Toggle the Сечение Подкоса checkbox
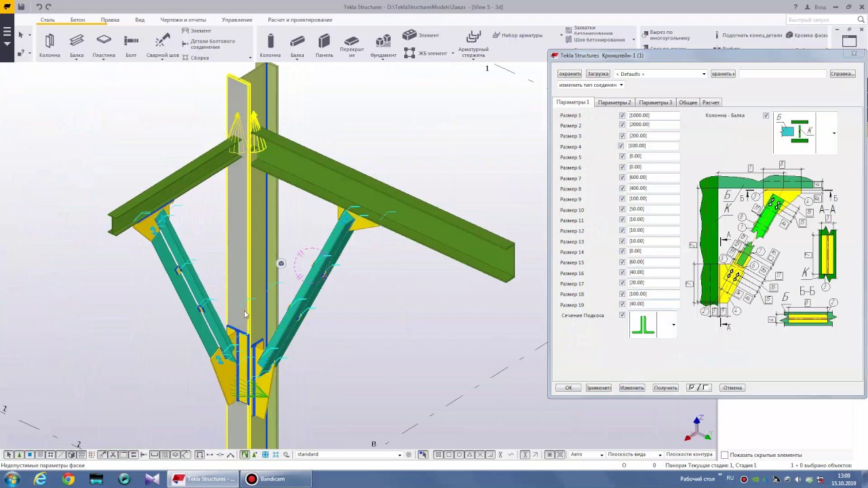 622,315
